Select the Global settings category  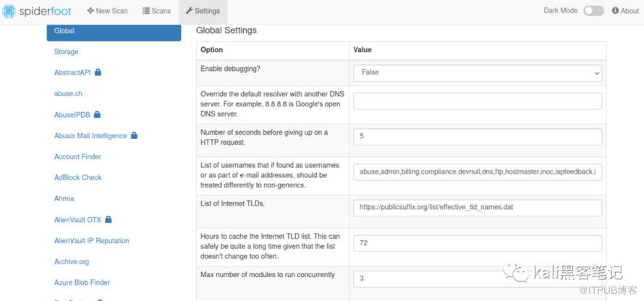pos(114,31)
